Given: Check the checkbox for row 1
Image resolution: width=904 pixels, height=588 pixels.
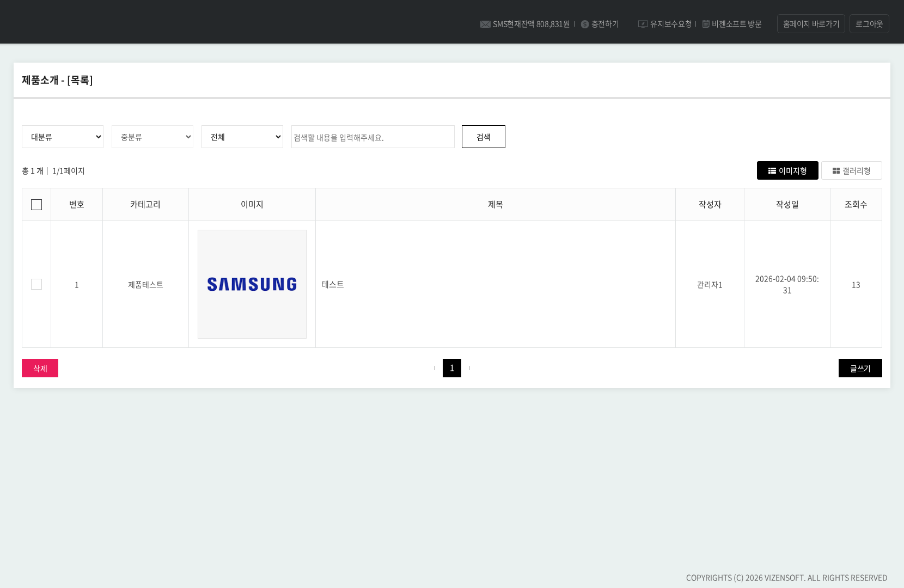Looking at the screenshot, I should (36, 284).
